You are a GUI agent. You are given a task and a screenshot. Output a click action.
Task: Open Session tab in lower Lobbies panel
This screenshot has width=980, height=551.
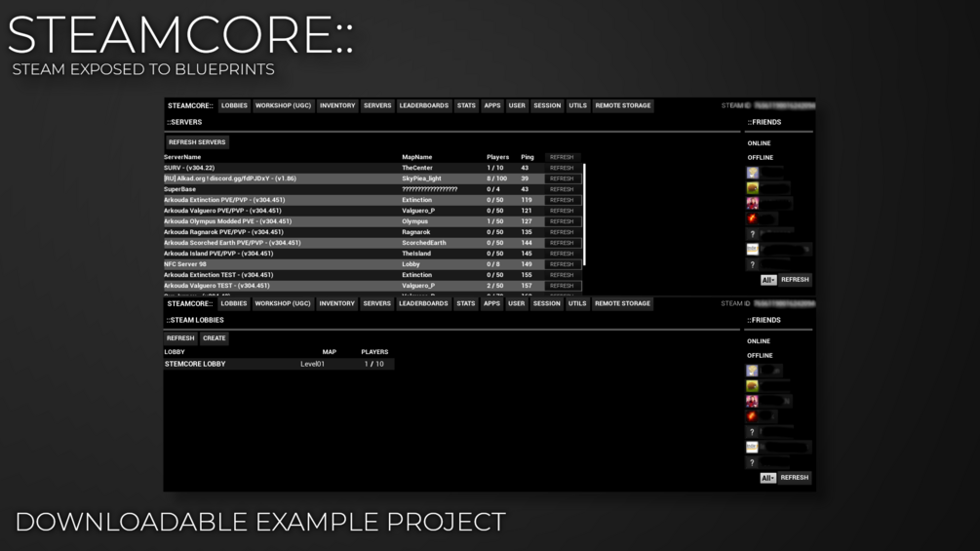[x=546, y=303]
